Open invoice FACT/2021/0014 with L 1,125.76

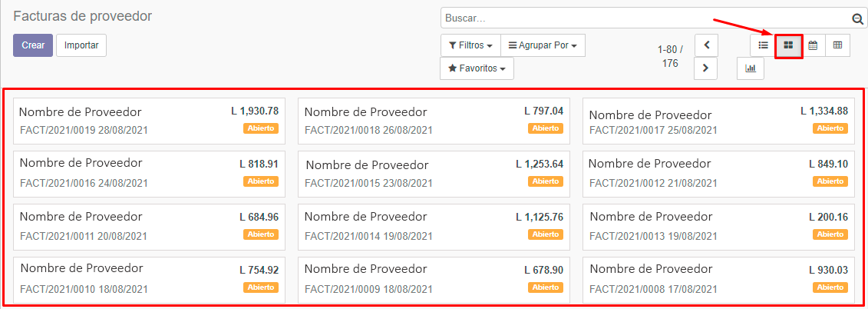click(x=433, y=227)
